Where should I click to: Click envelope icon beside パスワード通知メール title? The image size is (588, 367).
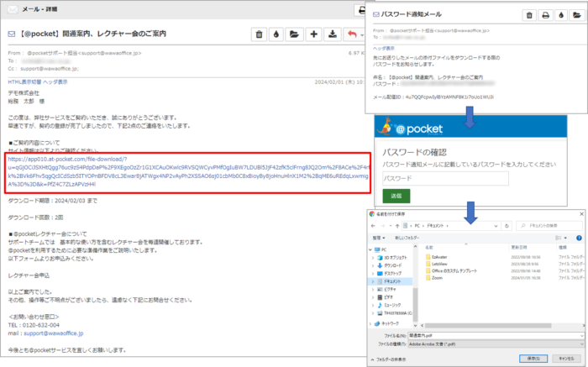[376, 14]
